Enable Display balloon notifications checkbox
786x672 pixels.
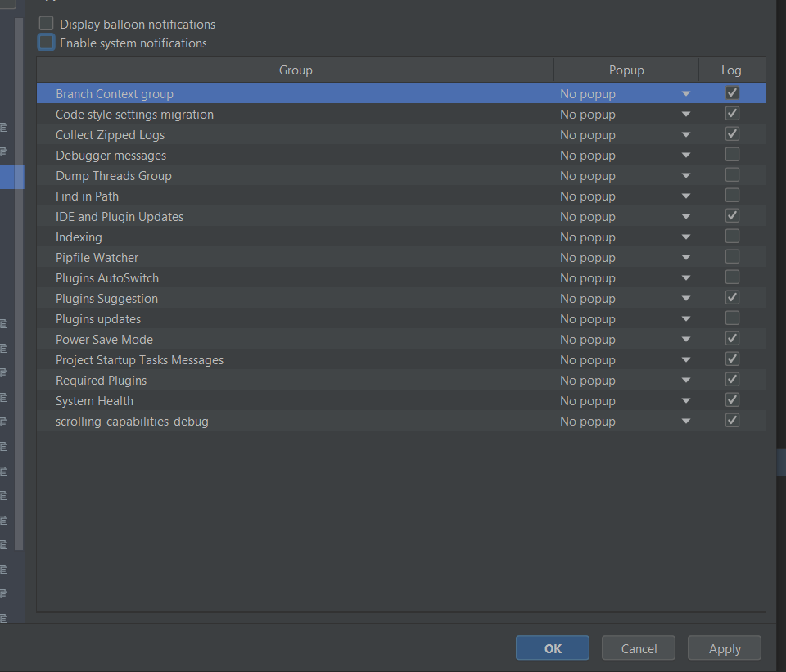pyautogui.click(x=47, y=25)
